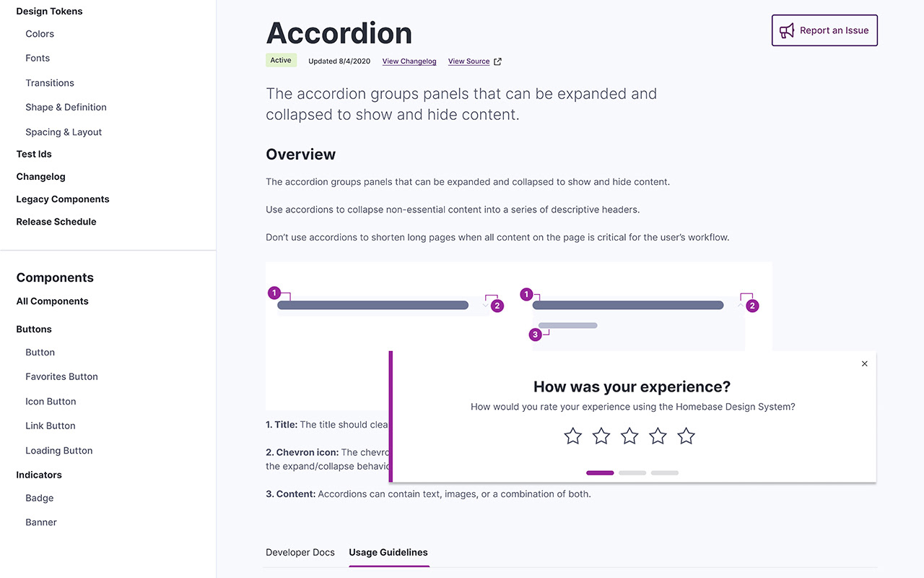Pick the fourth star rating
The image size is (924, 578).
pyautogui.click(x=658, y=436)
